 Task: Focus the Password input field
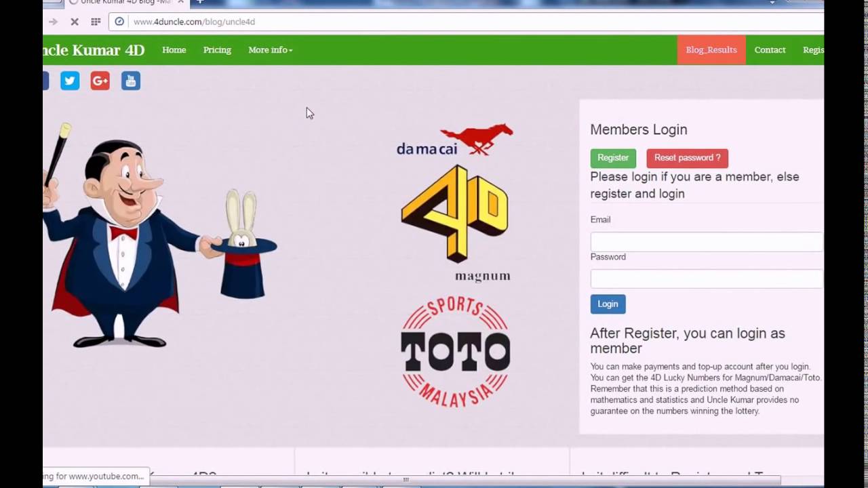tap(707, 279)
